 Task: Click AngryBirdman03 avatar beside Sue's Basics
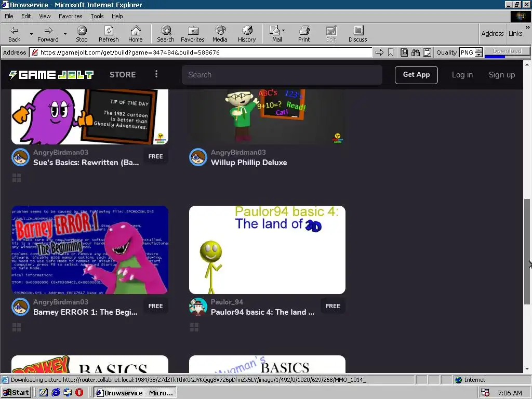point(20,157)
